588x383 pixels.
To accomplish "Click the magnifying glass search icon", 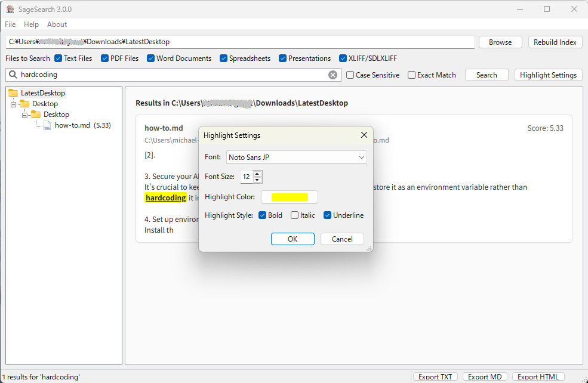I will (x=13, y=75).
